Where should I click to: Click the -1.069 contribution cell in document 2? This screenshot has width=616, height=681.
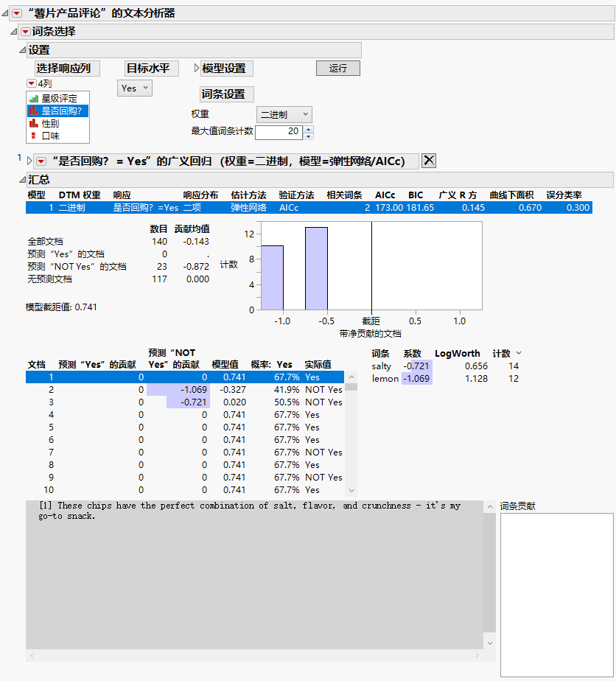[x=178, y=390]
